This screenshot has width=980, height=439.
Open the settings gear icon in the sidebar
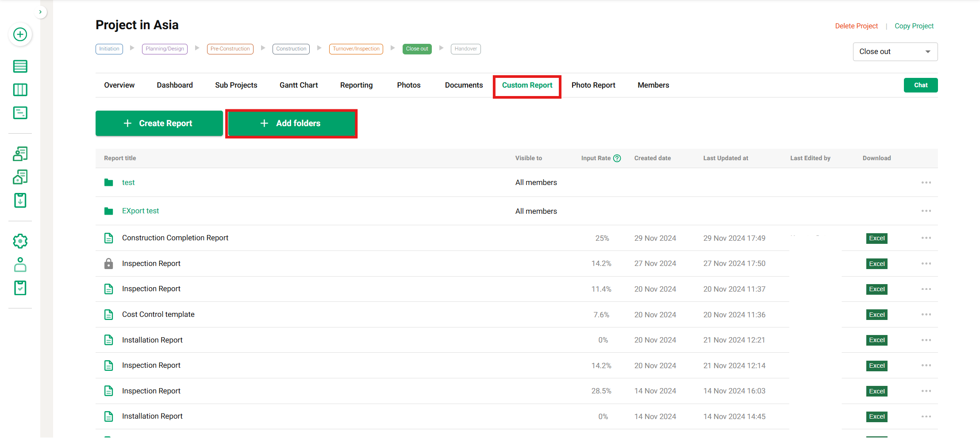pos(20,241)
